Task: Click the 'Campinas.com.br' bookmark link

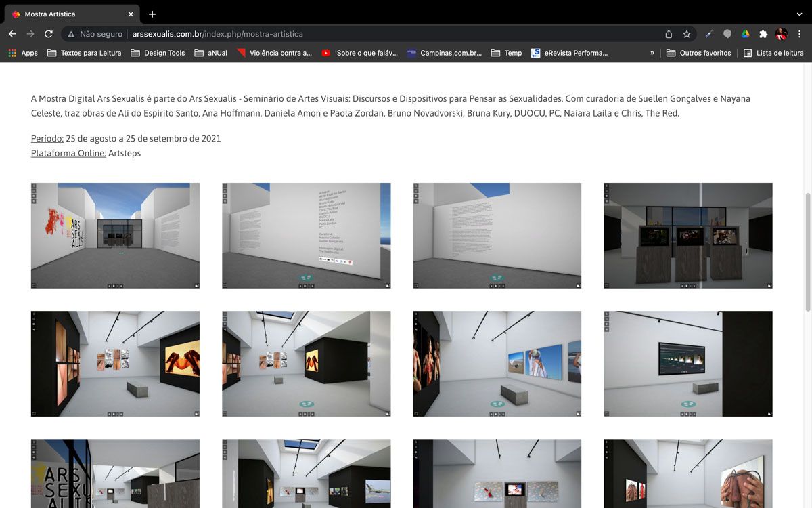Action: (445, 53)
